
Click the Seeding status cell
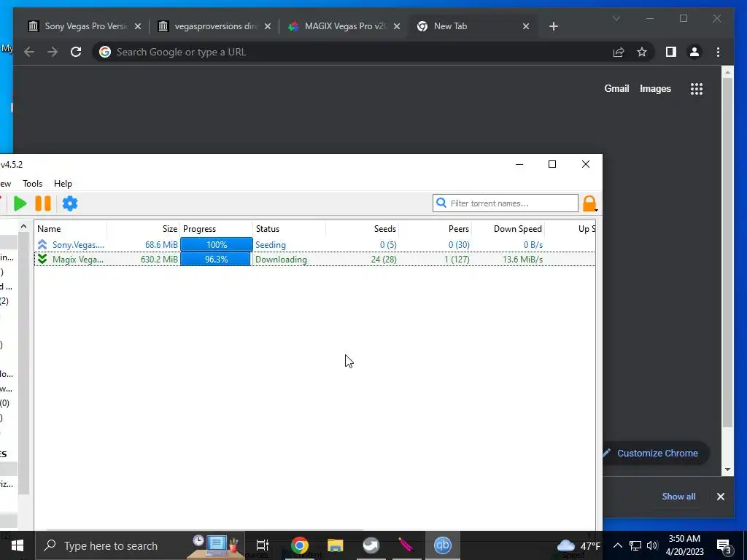pyautogui.click(x=271, y=245)
